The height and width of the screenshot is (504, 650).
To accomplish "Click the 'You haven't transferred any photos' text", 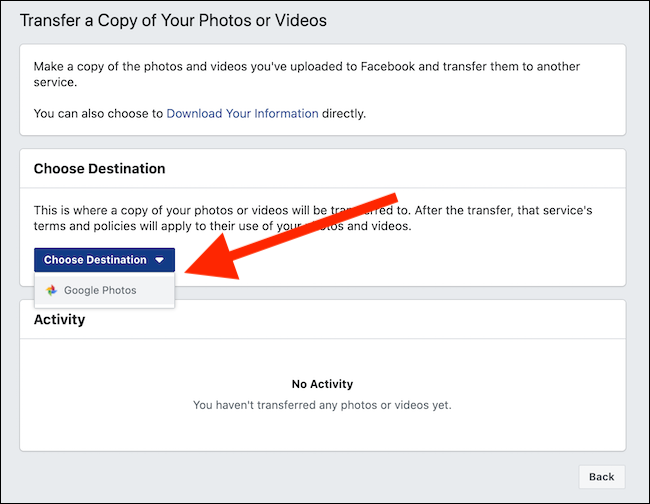I will tap(322, 405).
